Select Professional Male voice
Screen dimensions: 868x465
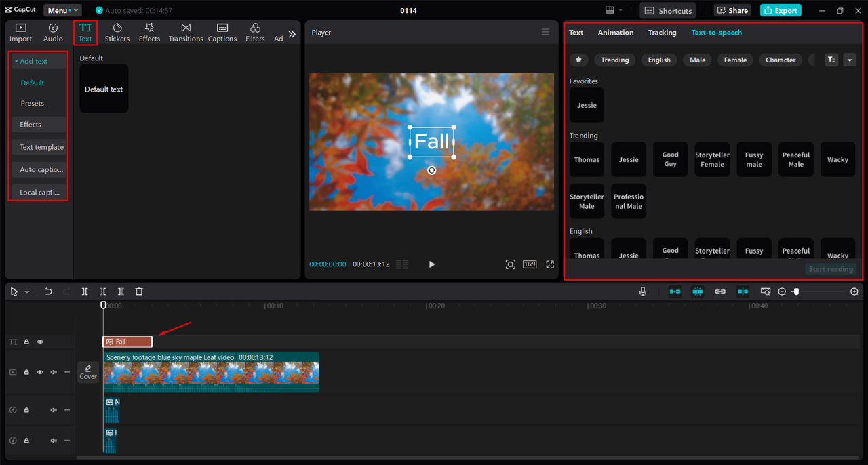click(629, 201)
